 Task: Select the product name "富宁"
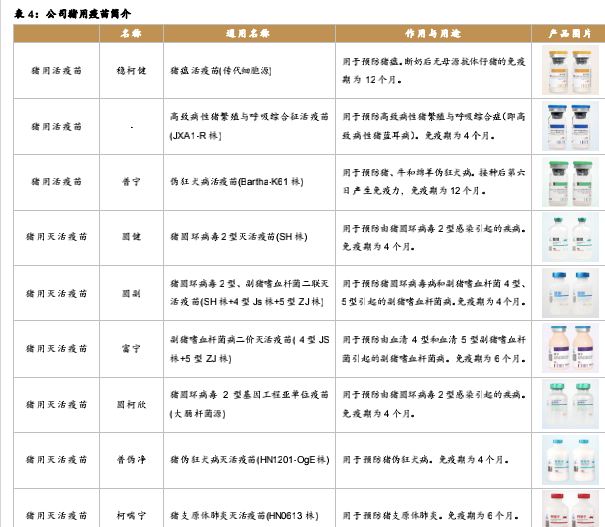tap(131, 349)
